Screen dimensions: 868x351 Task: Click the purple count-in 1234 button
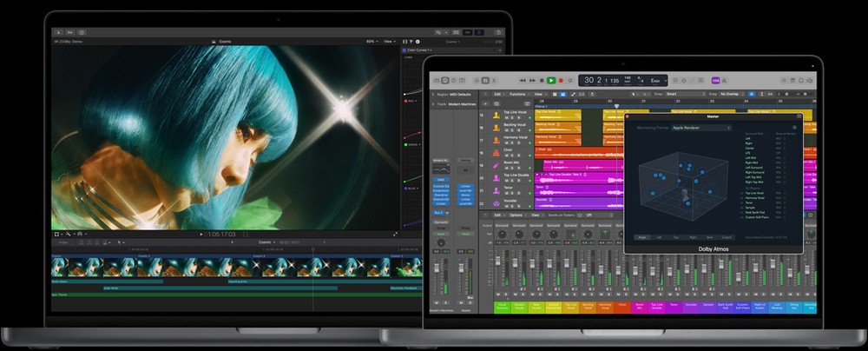coord(716,80)
